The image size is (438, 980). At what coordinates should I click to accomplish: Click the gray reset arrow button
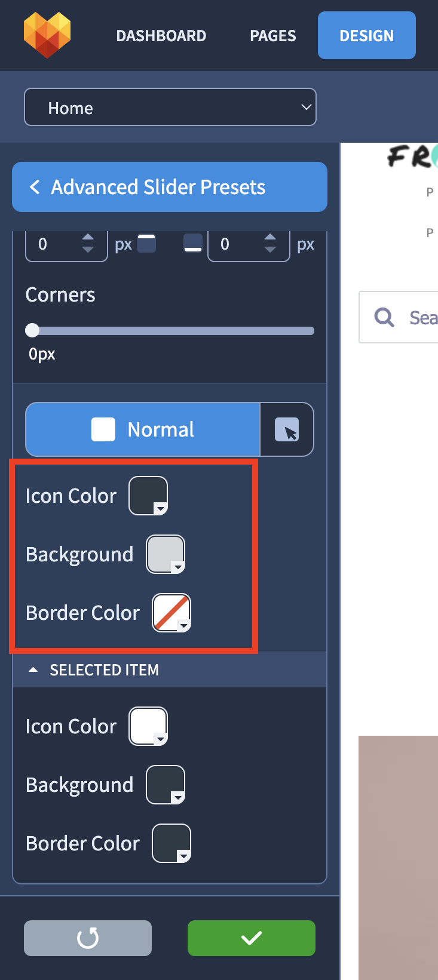tap(88, 938)
